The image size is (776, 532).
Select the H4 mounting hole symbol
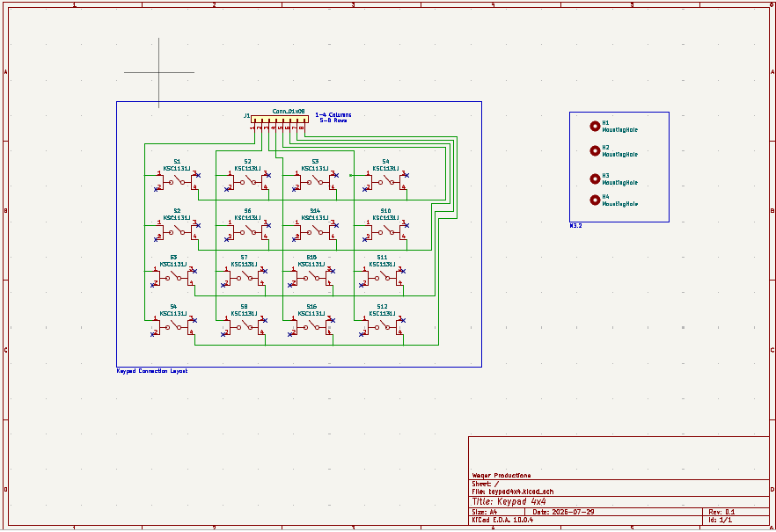[595, 200]
